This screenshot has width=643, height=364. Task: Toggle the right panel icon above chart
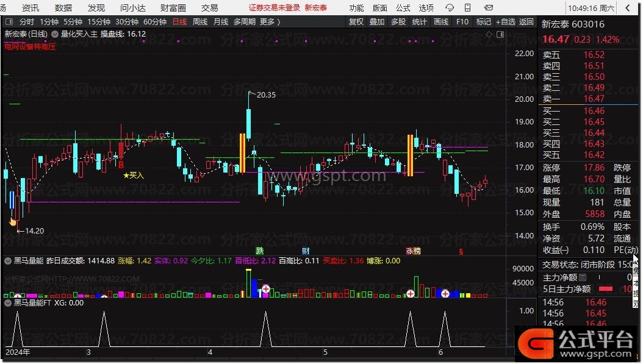coord(500,34)
